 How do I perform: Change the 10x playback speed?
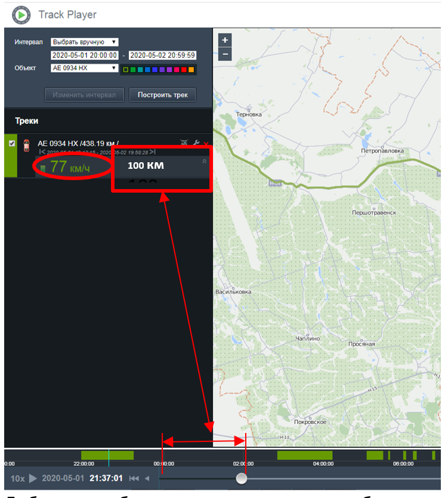18,478
